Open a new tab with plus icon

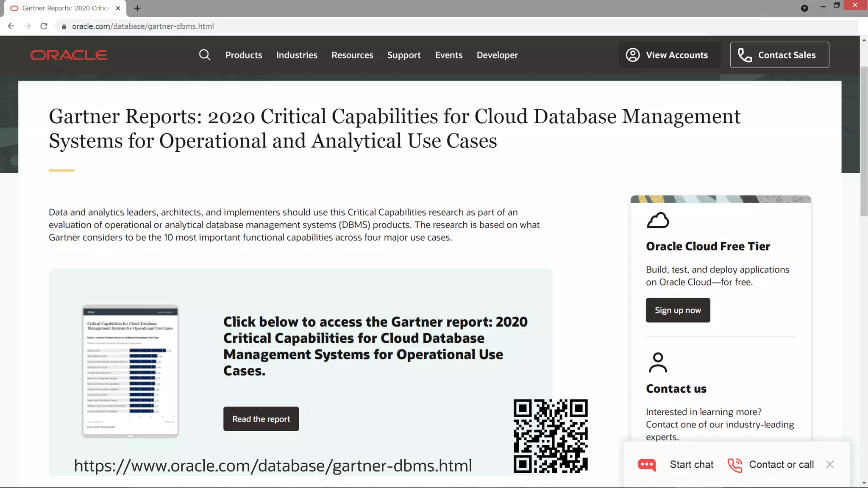tap(137, 8)
